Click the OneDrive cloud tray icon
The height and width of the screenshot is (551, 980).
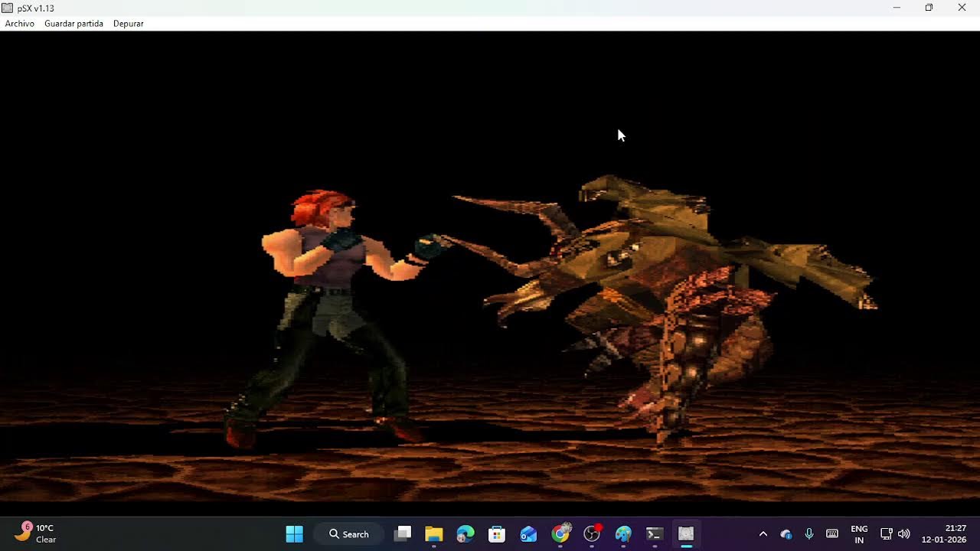click(786, 534)
